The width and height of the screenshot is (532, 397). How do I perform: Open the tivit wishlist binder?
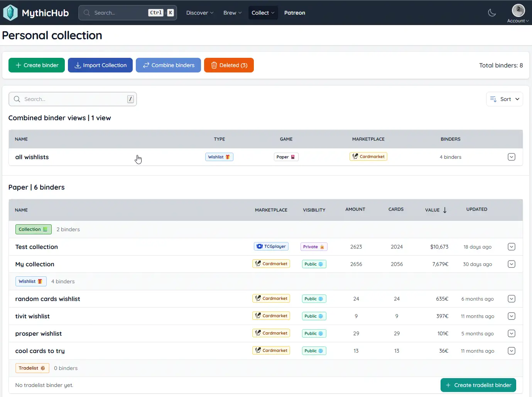click(x=32, y=316)
